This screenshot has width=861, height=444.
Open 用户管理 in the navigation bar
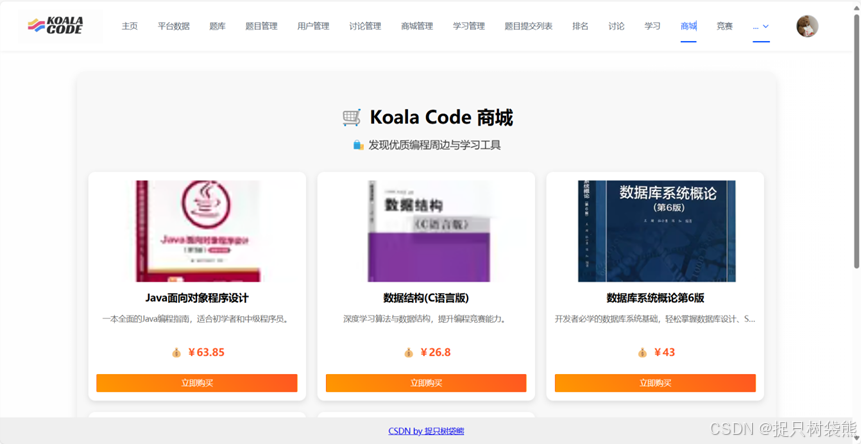[x=313, y=26]
